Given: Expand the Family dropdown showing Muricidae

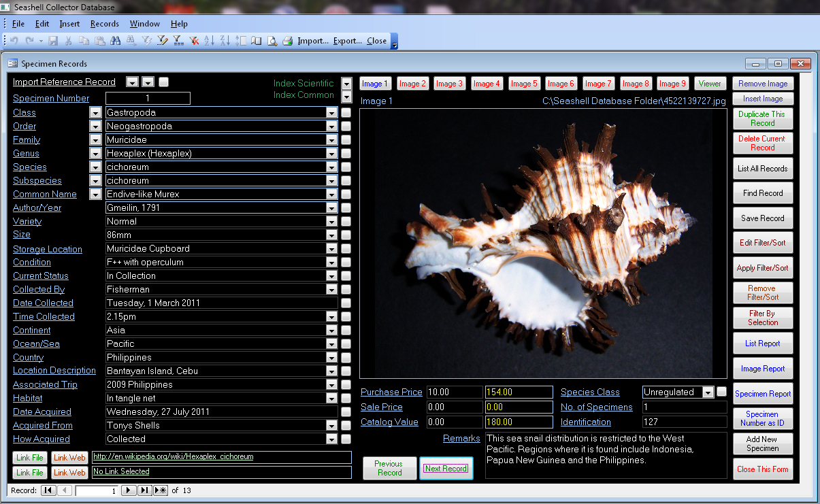Looking at the screenshot, I should (331, 140).
